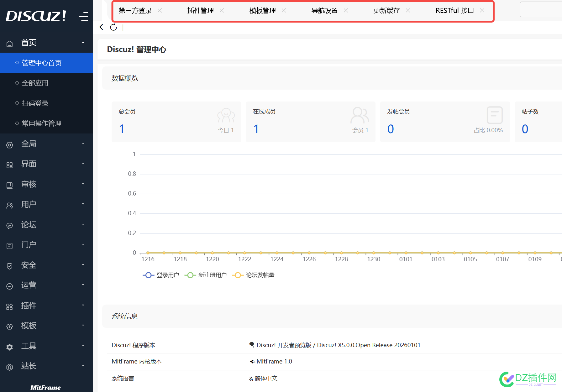Click the 审核 icon in sidebar
This screenshot has width=562, height=392.
tap(10, 185)
